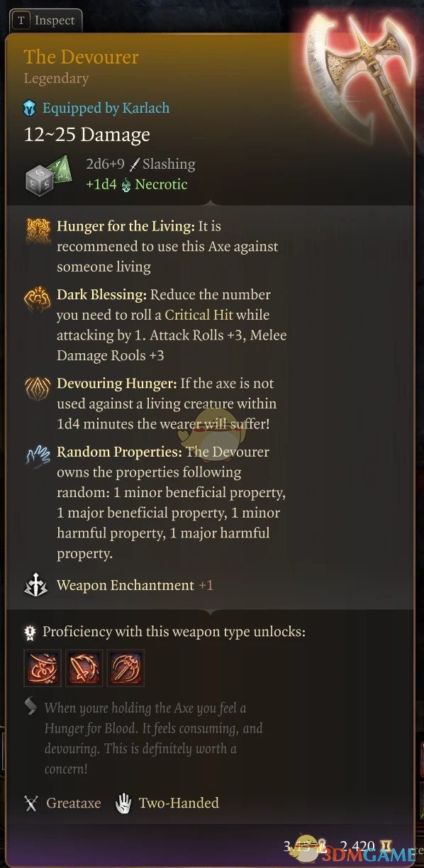Select the third unlocked weapon action icon
Screen dimensions: 424x868
[125, 668]
